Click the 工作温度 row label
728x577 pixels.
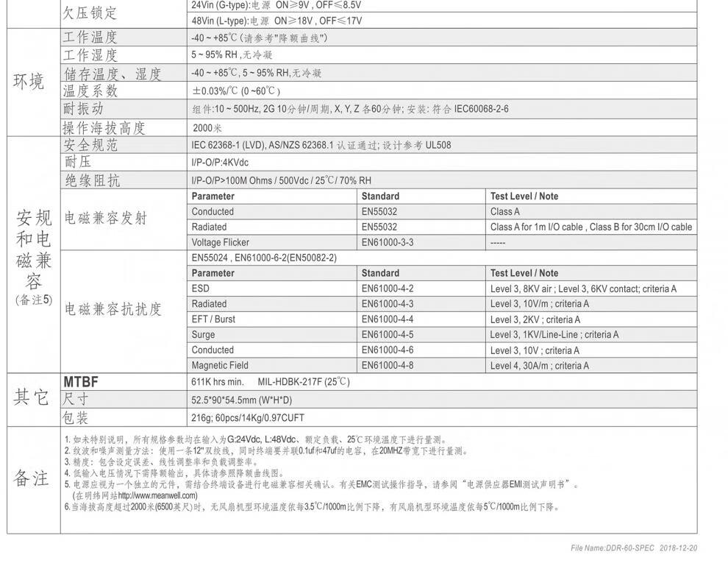[x=90, y=37]
